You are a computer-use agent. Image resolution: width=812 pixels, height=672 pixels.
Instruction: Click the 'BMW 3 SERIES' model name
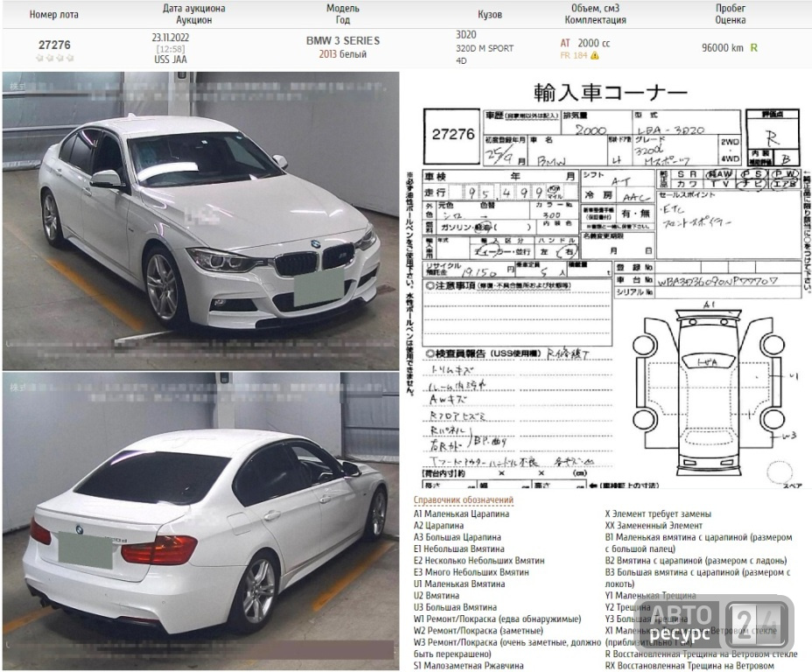343,40
